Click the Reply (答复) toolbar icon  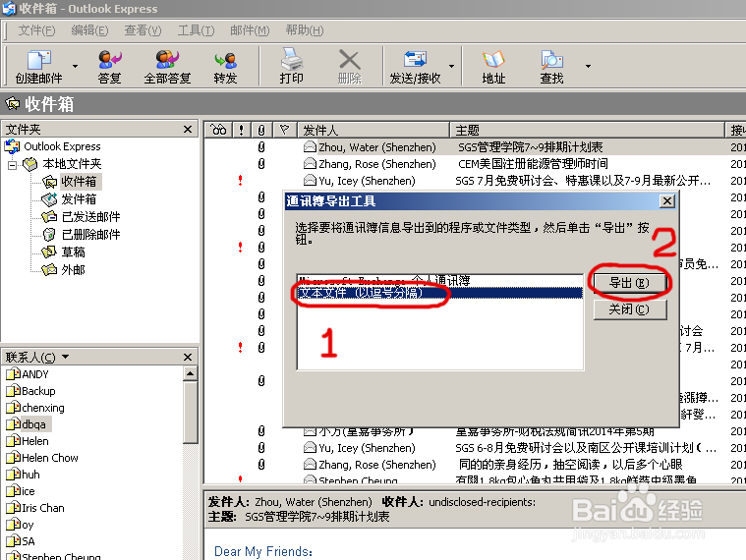coord(109,66)
